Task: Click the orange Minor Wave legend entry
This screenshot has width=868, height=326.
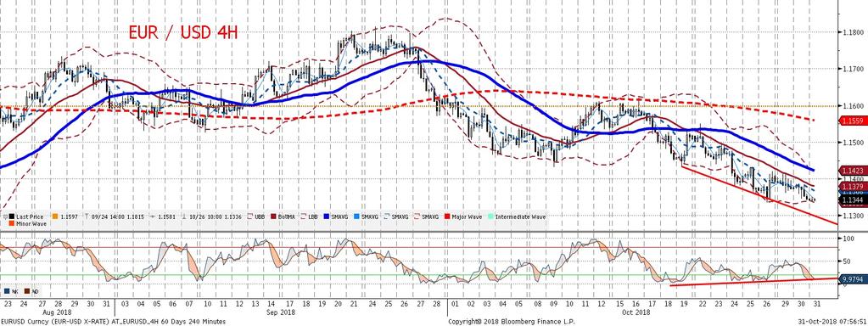Action: point(27,224)
